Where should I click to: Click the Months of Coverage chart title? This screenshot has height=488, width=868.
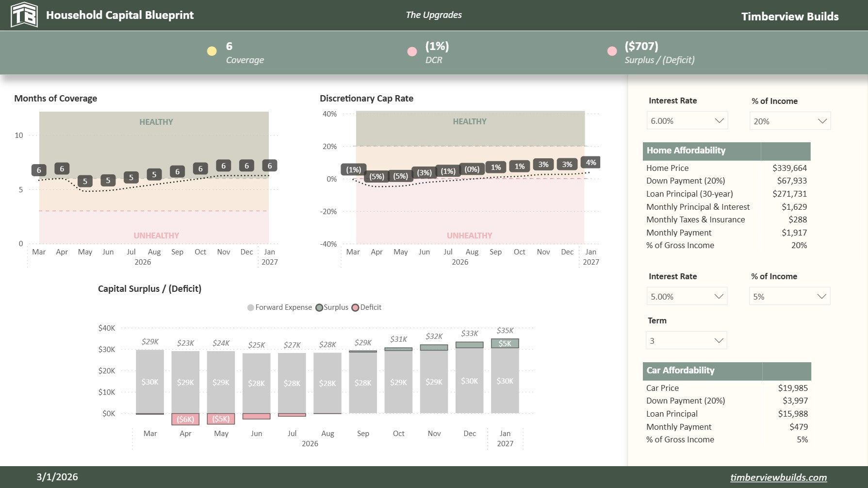point(55,99)
